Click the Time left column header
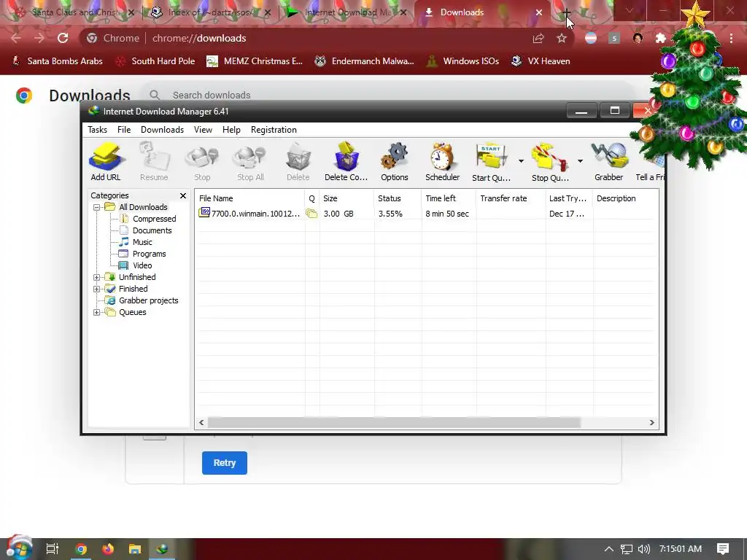 449,198
